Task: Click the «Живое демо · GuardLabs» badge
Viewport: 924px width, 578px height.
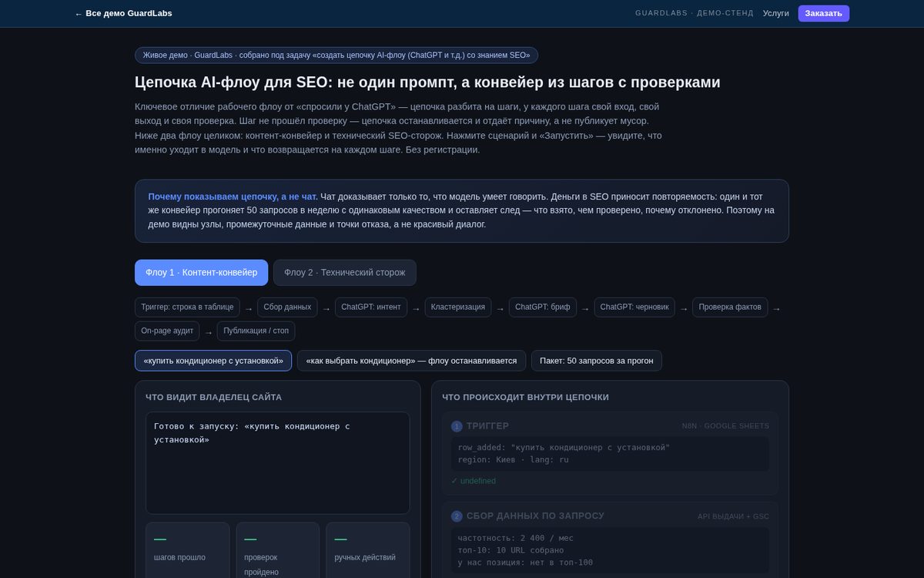Action: point(336,55)
